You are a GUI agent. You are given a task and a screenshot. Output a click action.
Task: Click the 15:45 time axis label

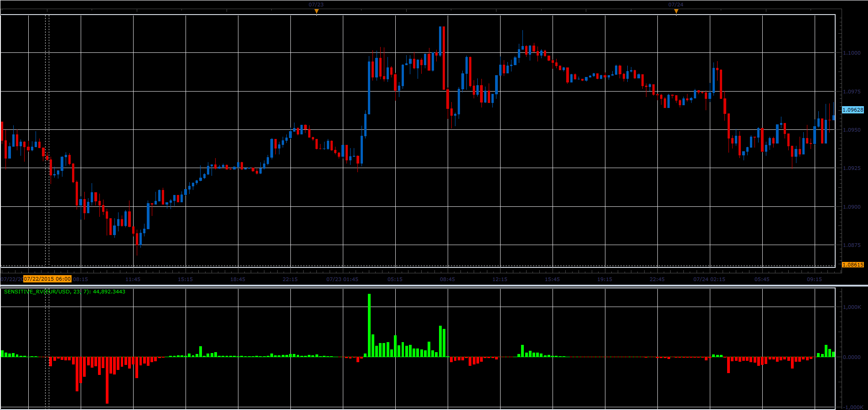pyautogui.click(x=553, y=279)
